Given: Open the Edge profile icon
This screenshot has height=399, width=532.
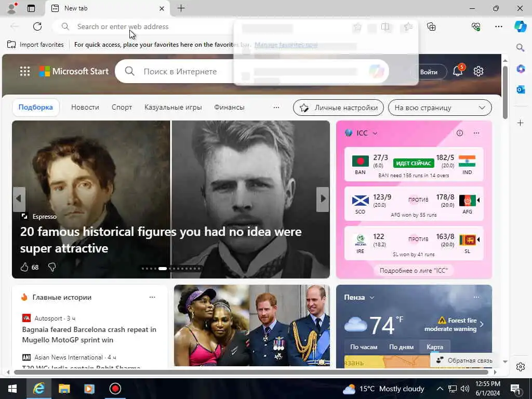Looking at the screenshot, I should [x=12, y=8].
